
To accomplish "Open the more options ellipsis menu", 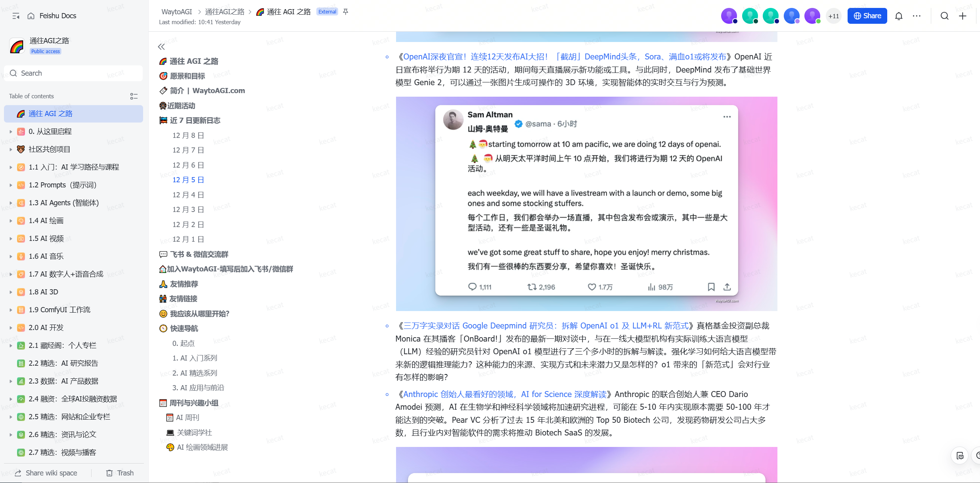I will coord(917,16).
